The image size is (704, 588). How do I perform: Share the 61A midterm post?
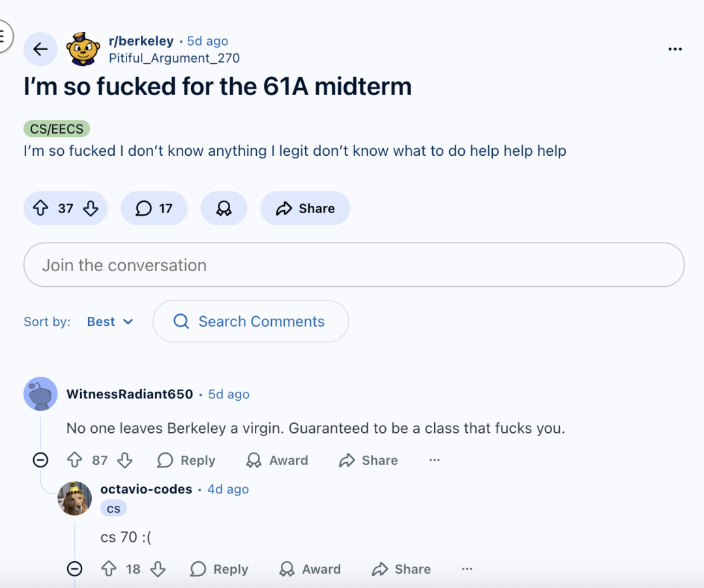click(x=305, y=209)
